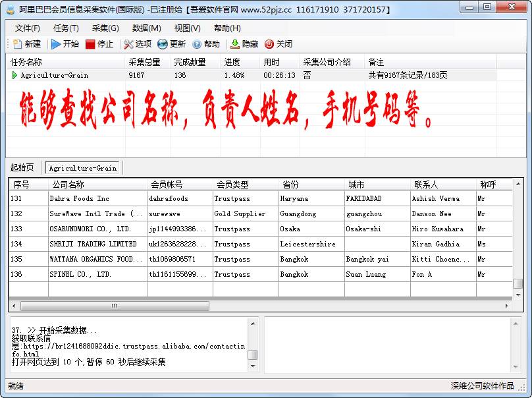This screenshot has height=398, width=532.
Task: Select the Dahra Foods Inc row
Action: [x=261, y=198]
